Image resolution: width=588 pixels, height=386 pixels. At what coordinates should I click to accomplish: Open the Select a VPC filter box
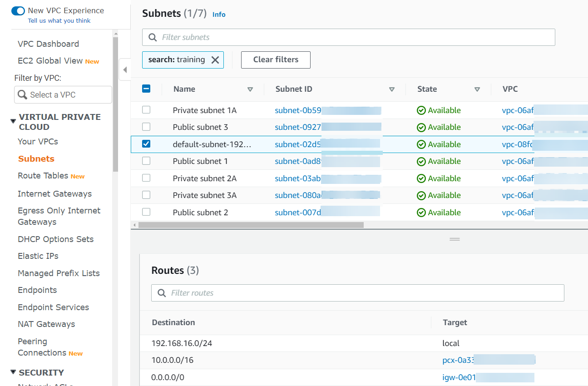[63, 95]
